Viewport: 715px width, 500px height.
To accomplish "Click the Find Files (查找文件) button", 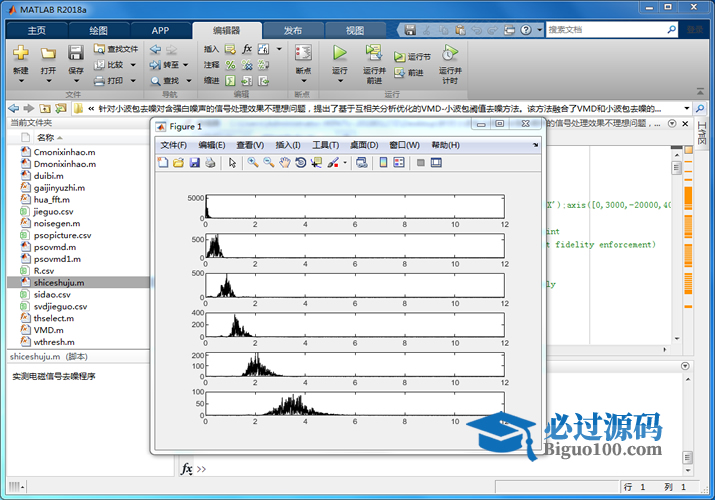I will point(116,48).
